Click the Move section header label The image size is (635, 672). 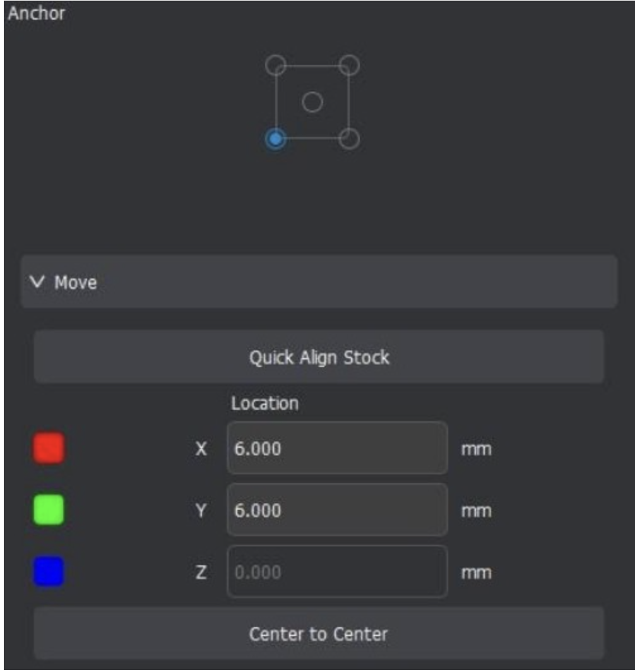(75, 282)
